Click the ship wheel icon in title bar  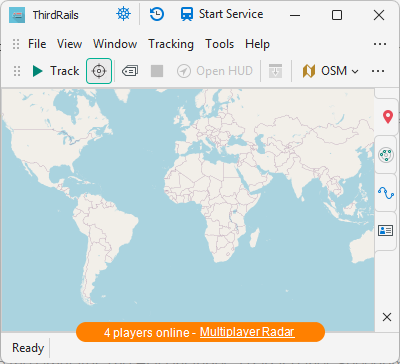pyautogui.click(x=124, y=14)
